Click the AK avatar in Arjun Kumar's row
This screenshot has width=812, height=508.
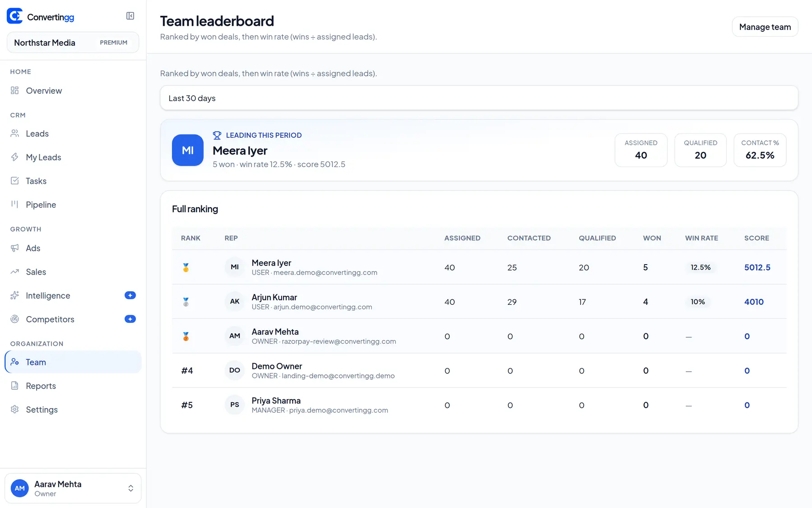click(x=235, y=301)
